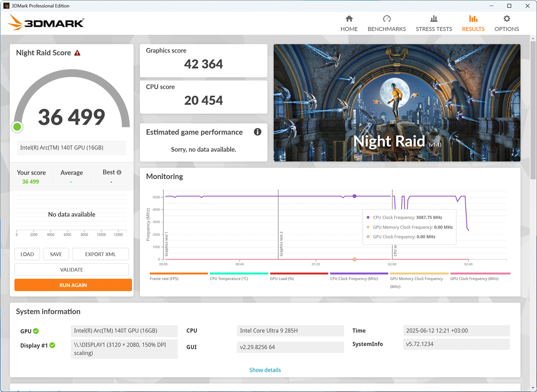Click the Best score info icon
Screen dimensions: 537x392
click(119, 172)
